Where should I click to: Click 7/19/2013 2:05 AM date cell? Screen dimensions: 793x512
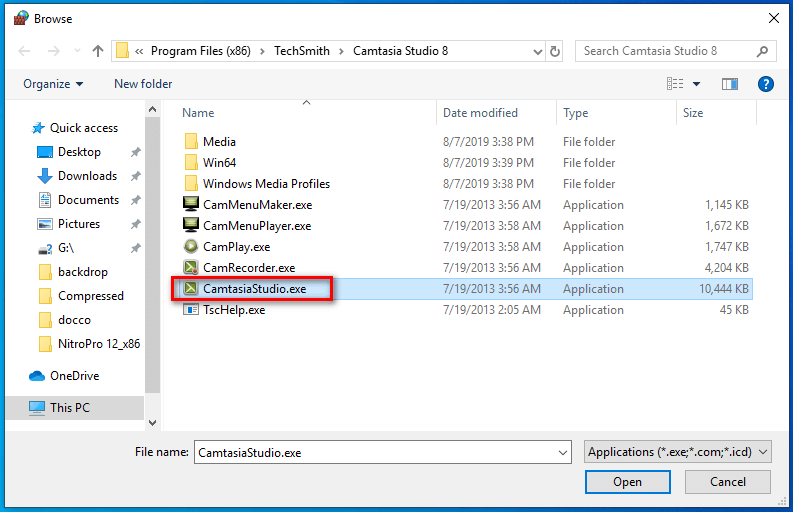pos(492,310)
